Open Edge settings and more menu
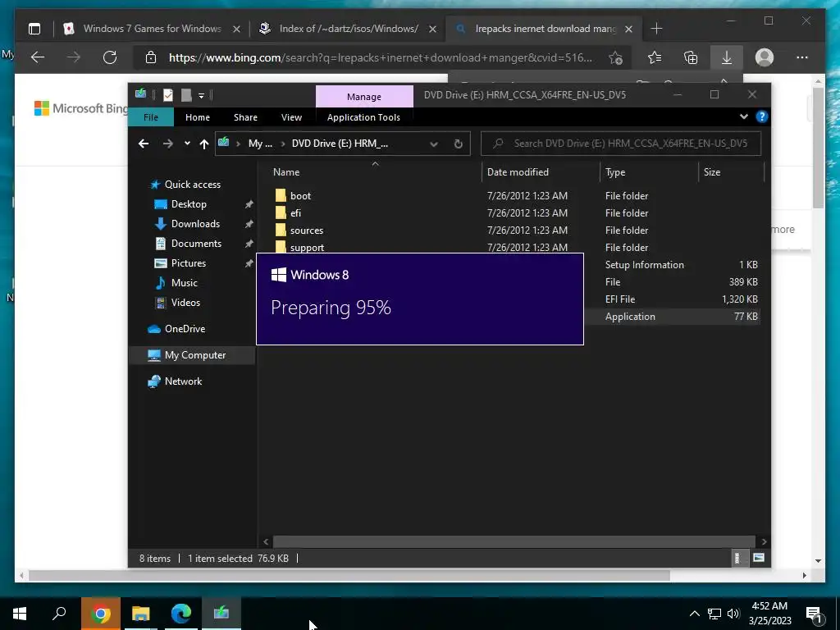This screenshot has width=840, height=630. [x=802, y=57]
